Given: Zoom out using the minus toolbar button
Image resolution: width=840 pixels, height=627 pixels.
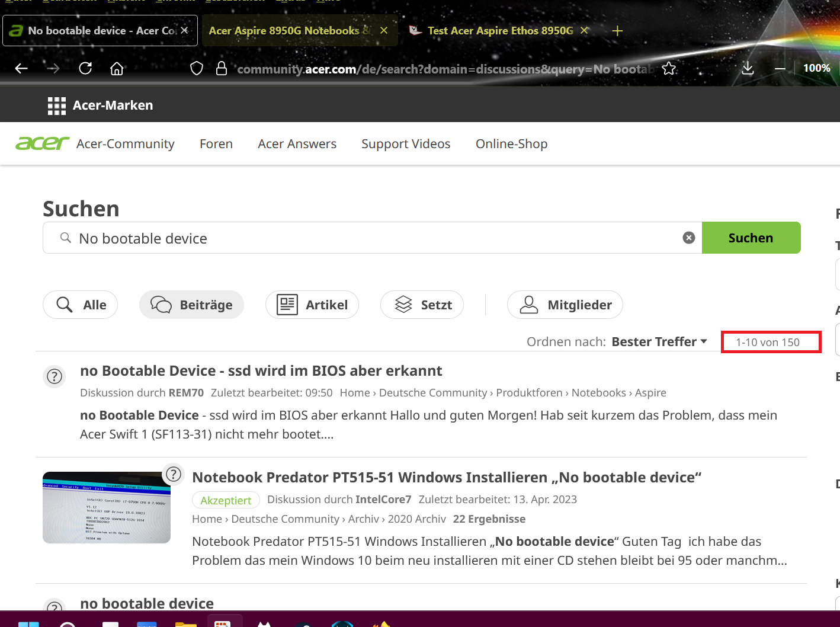Looking at the screenshot, I should pyautogui.click(x=780, y=69).
